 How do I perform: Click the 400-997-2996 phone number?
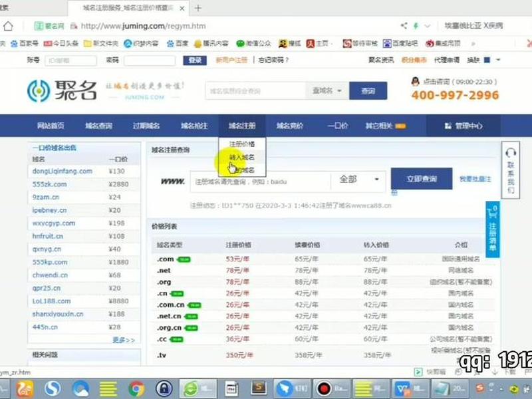coord(455,95)
